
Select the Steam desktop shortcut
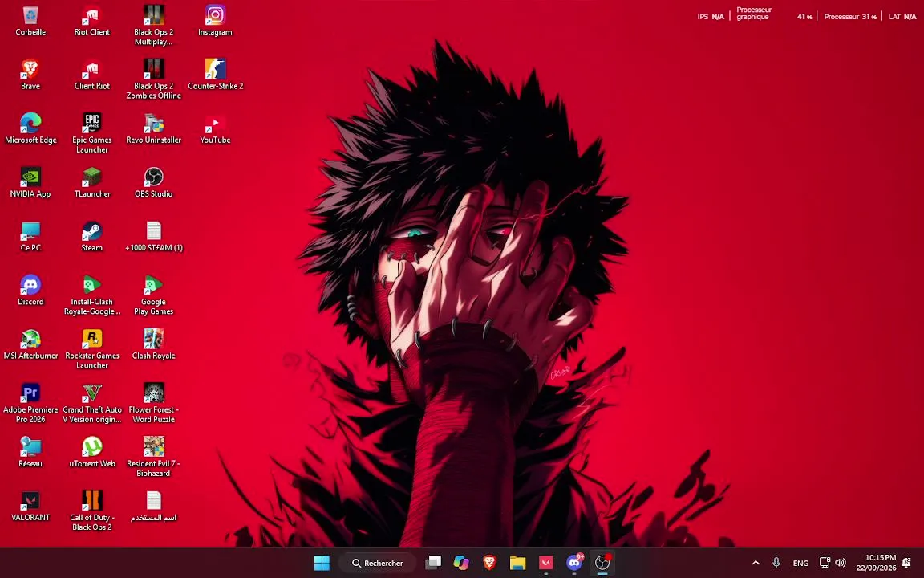92,237
